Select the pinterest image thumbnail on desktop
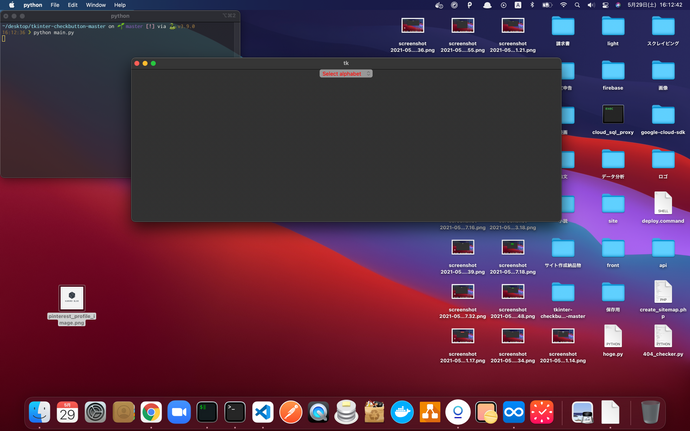 click(72, 298)
